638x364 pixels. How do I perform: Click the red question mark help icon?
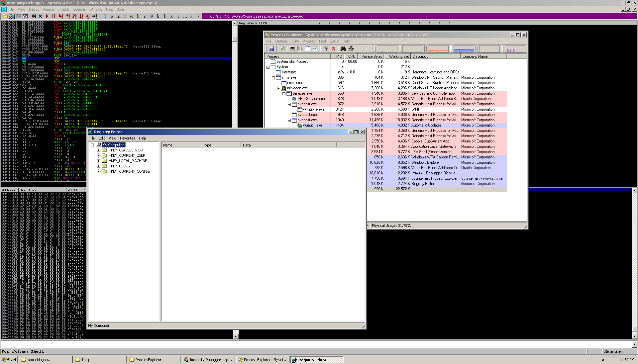tap(198, 16)
